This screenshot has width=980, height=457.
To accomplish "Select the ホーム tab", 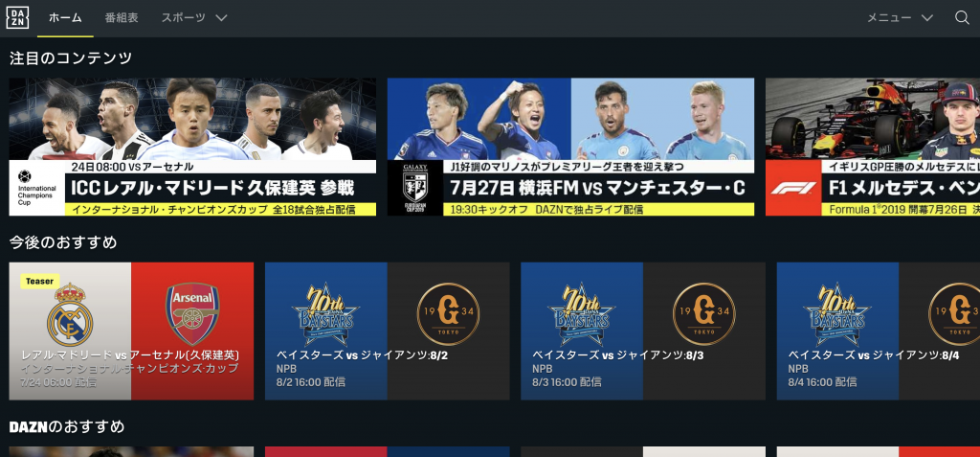I will (65, 17).
